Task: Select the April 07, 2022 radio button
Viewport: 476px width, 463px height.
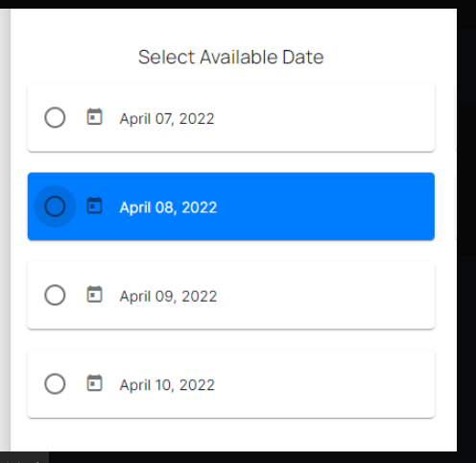Action: (x=55, y=117)
